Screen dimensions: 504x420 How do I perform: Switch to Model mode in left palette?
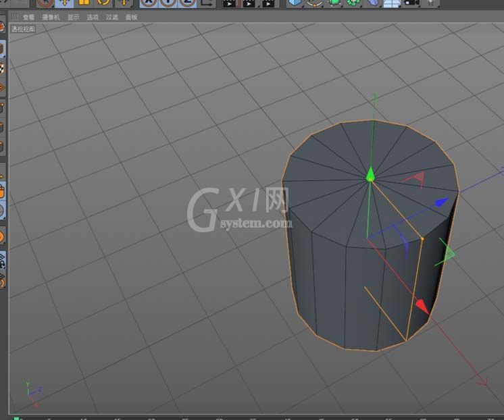[x=2, y=49]
